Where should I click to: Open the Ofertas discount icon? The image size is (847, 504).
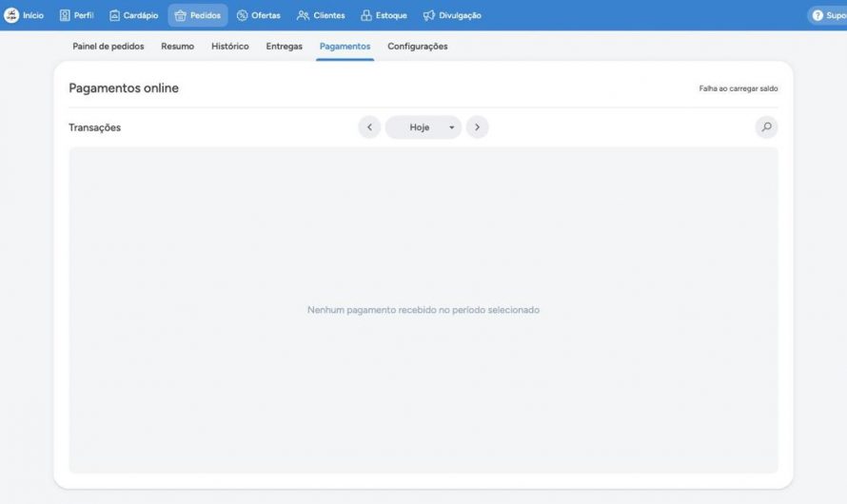click(x=242, y=15)
